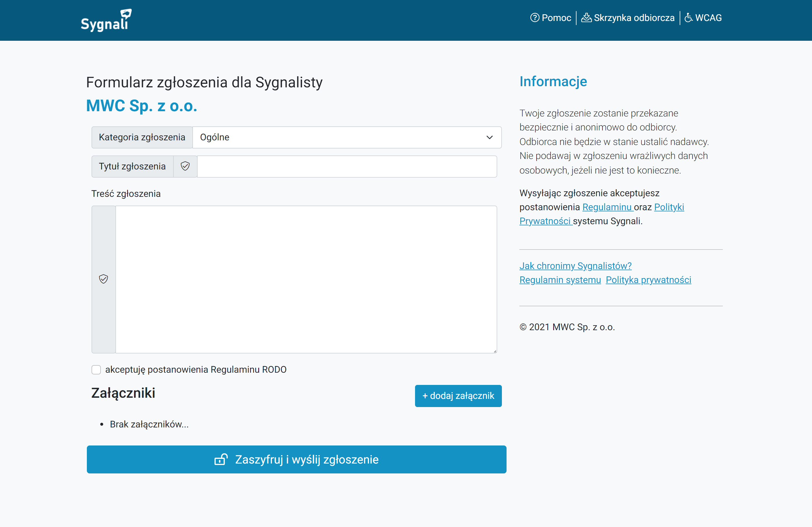The height and width of the screenshot is (527, 812).
Task: Focus the Tytuł zgłoszenia text field
Action: pos(347,166)
